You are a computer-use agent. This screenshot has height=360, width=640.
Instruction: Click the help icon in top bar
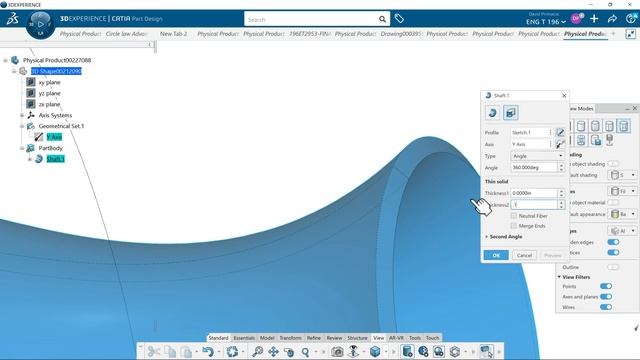[631, 18]
